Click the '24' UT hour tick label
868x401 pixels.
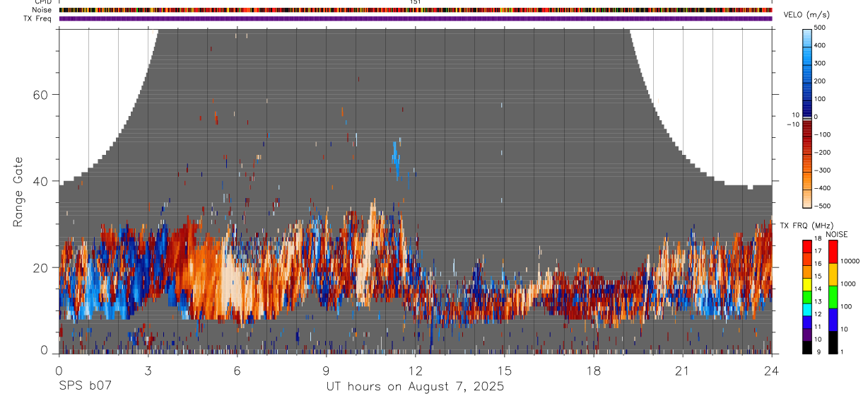point(772,370)
